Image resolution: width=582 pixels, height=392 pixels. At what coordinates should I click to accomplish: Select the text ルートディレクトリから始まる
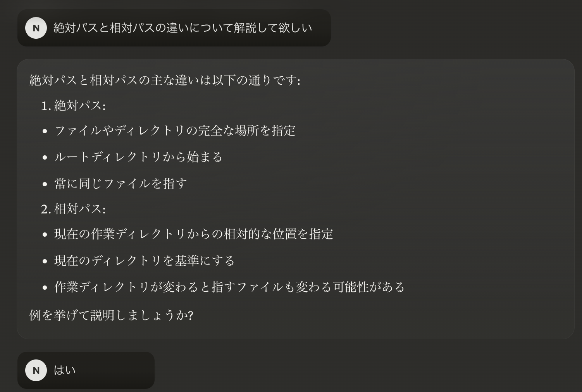[x=138, y=158]
